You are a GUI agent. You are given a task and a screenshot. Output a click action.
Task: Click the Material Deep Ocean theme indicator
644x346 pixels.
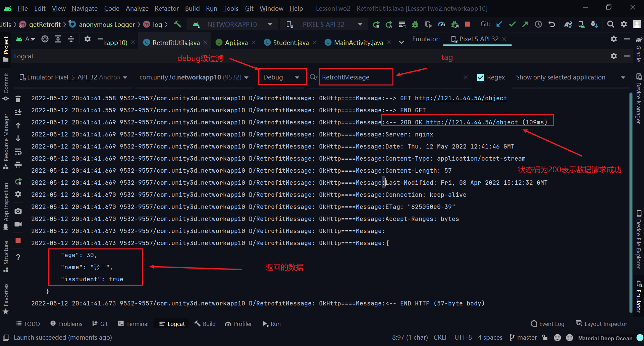605,338
